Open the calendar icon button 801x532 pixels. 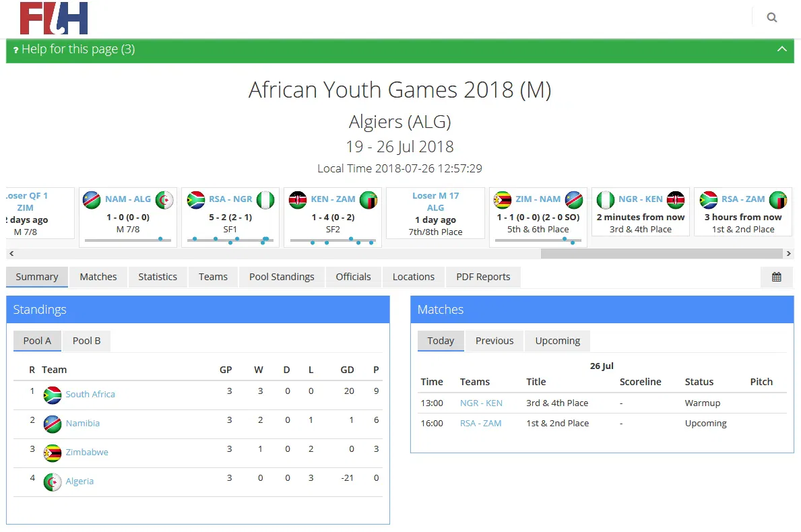pos(777,277)
